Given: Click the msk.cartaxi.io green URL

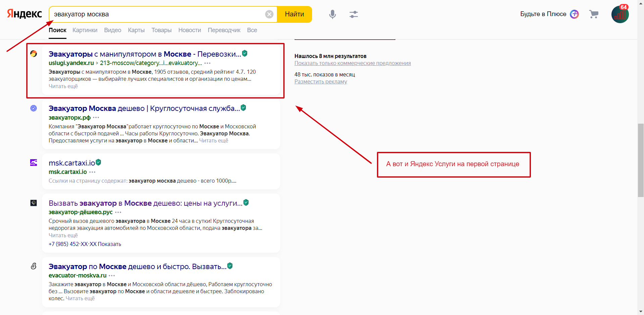Looking at the screenshot, I should pos(68,172).
